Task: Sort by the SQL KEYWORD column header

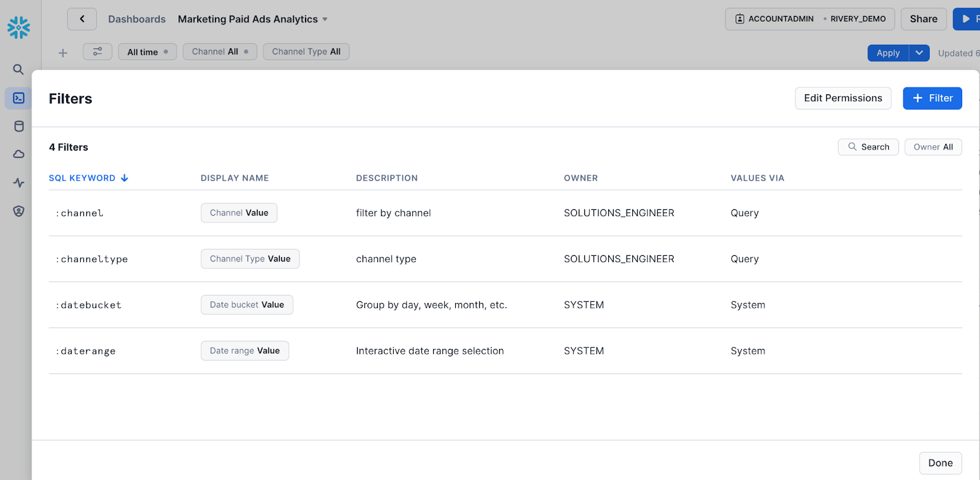Action: [88, 178]
